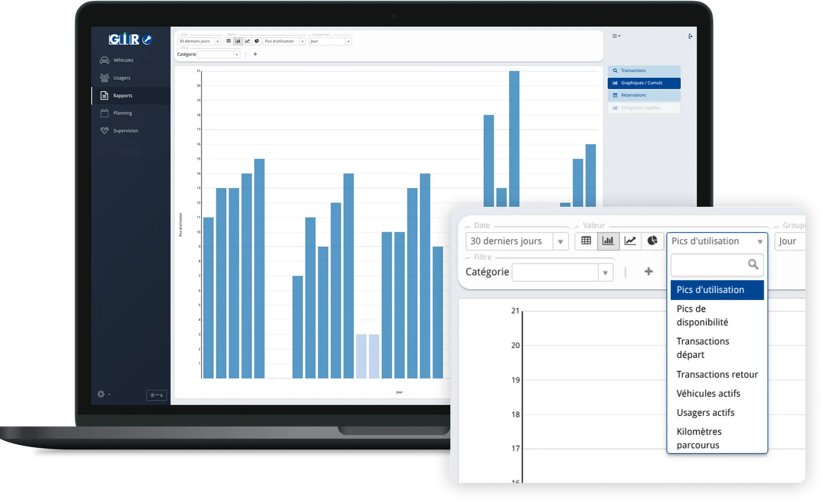Open the Réservations report button
Image resolution: width=825 pixels, height=504 pixels.
click(643, 95)
